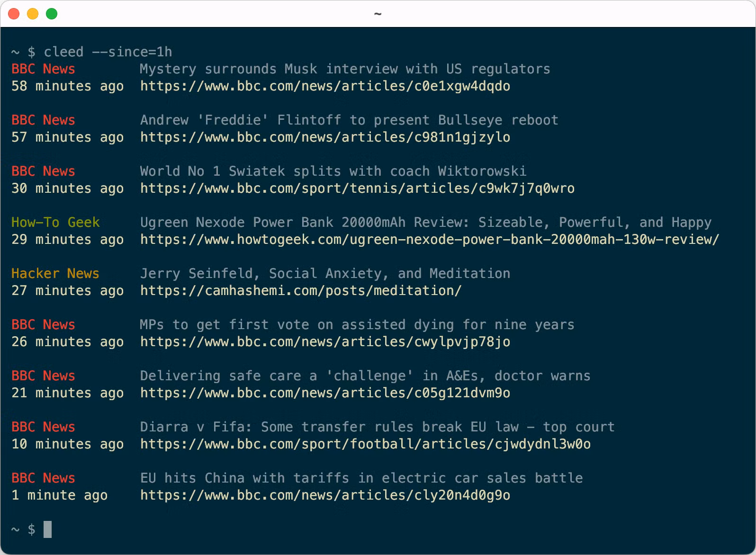
Task: Open the Swiatek tennis article URL
Action: pos(357,188)
